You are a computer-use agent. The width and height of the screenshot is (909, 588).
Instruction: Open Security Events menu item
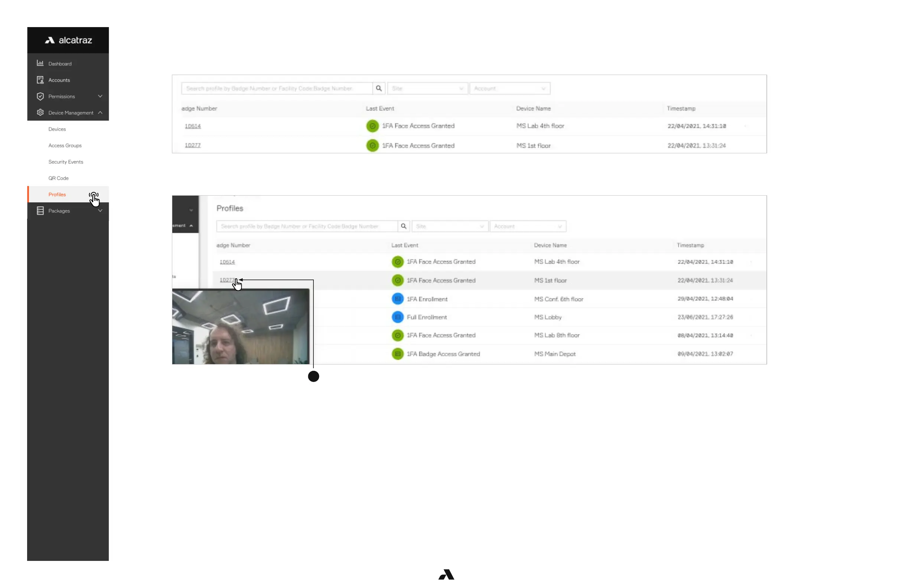coord(66,162)
